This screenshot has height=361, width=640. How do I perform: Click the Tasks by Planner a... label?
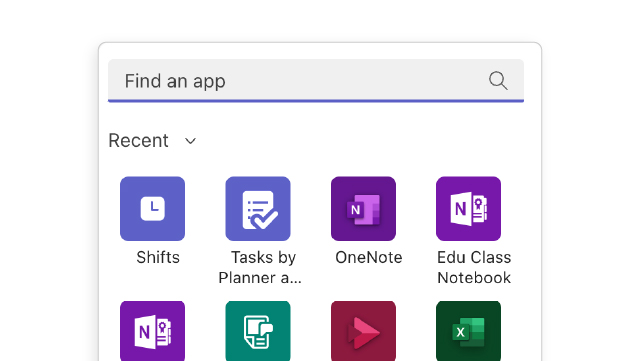(260, 267)
